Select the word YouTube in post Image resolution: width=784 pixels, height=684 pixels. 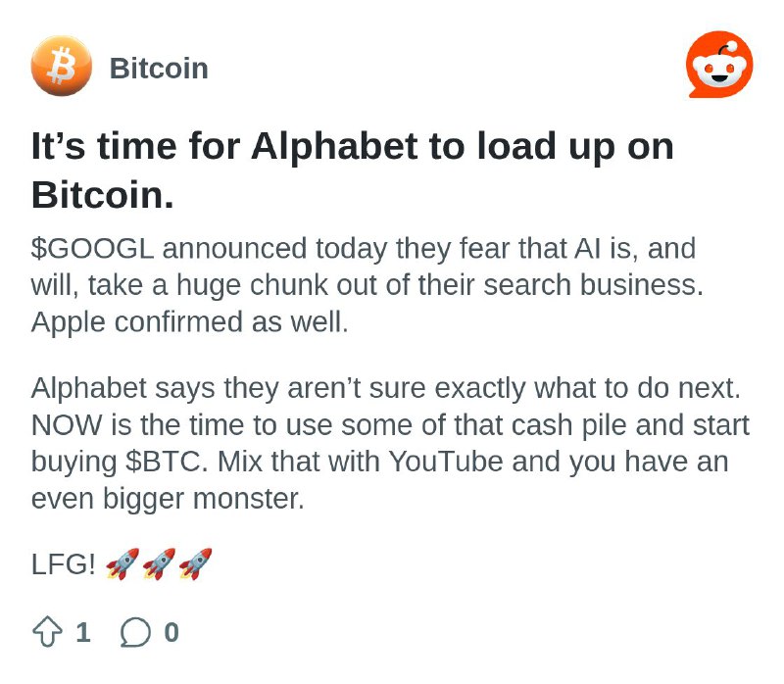[x=446, y=461]
